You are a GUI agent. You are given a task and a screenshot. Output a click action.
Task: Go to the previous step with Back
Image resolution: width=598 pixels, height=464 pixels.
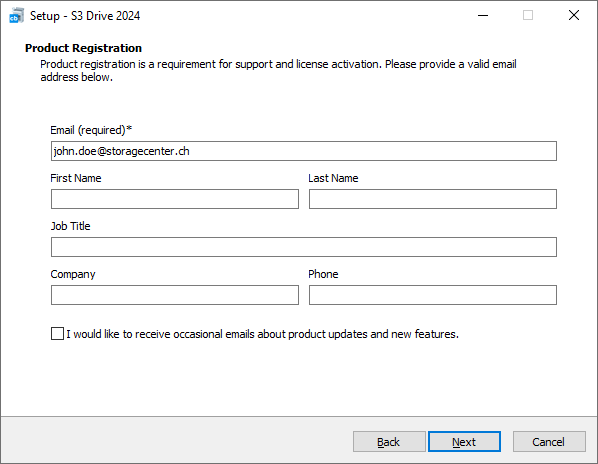(x=389, y=442)
